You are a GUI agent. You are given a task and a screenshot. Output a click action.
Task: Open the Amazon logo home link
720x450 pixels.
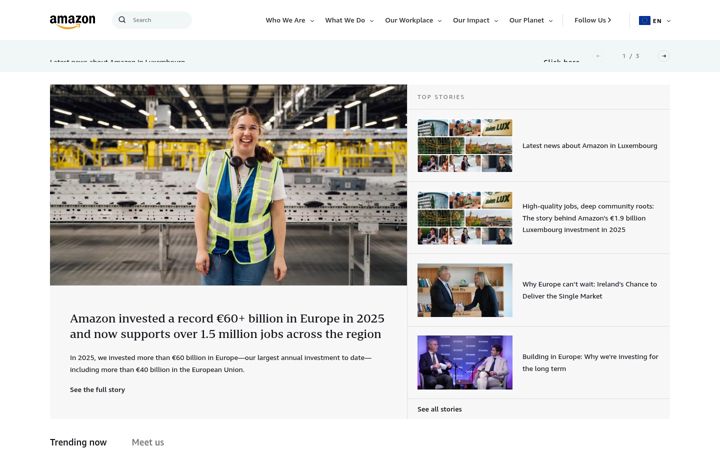coord(73,21)
